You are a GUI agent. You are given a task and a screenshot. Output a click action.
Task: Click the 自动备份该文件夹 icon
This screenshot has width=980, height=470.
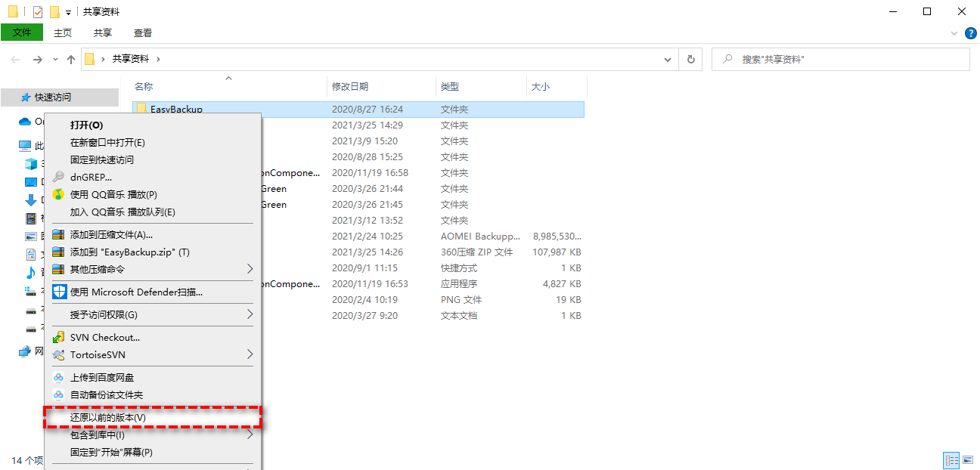pos(58,394)
